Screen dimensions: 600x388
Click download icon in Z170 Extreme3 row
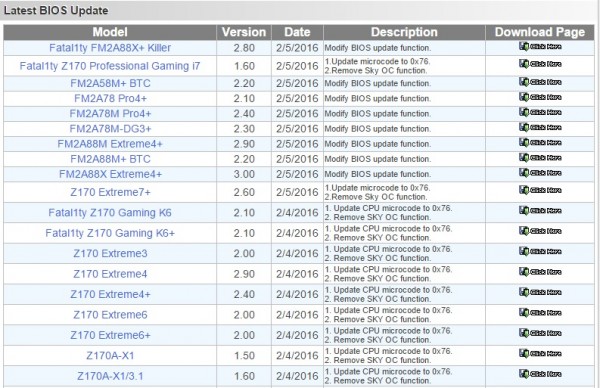point(540,251)
